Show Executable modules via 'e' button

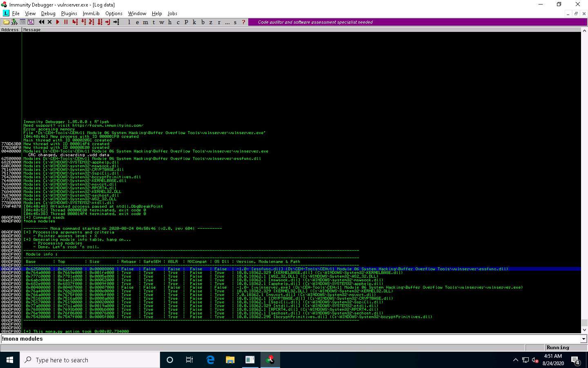pyautogui.click(x=137, y=22)
